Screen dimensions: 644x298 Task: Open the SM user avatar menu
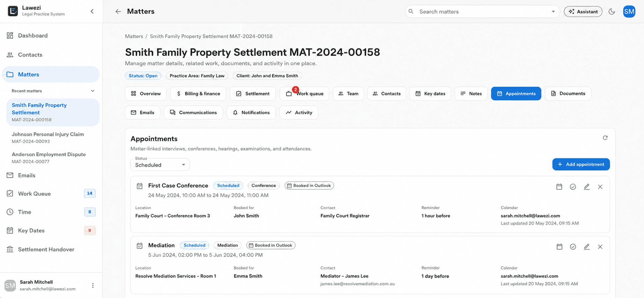coord(629,12)
